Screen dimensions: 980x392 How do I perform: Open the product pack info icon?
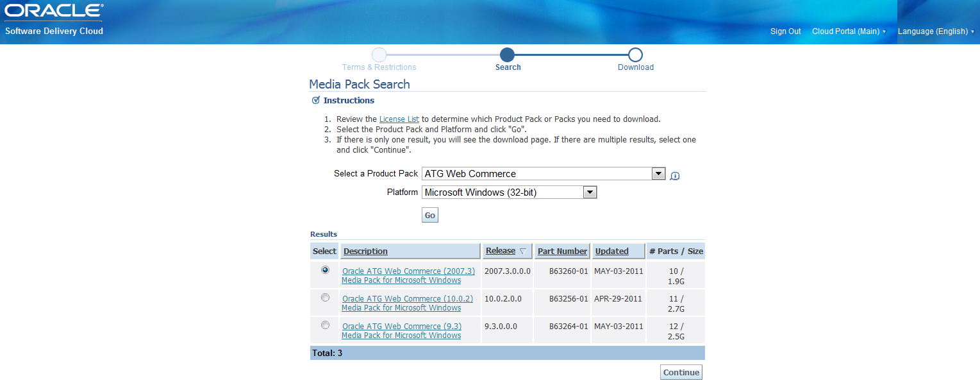click(x=674, y=176)
